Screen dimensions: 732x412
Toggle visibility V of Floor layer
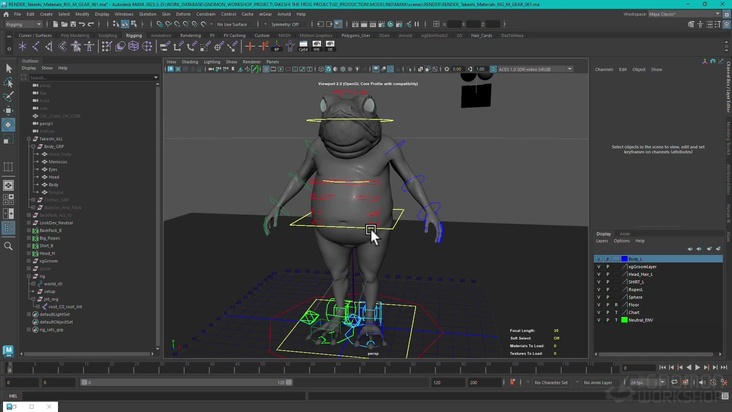(x=599, y=304)
